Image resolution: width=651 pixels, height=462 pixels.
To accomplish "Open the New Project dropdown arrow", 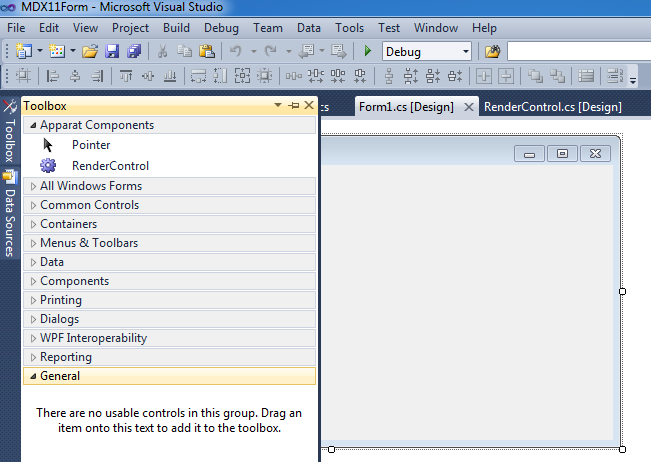I will [40, 51].
